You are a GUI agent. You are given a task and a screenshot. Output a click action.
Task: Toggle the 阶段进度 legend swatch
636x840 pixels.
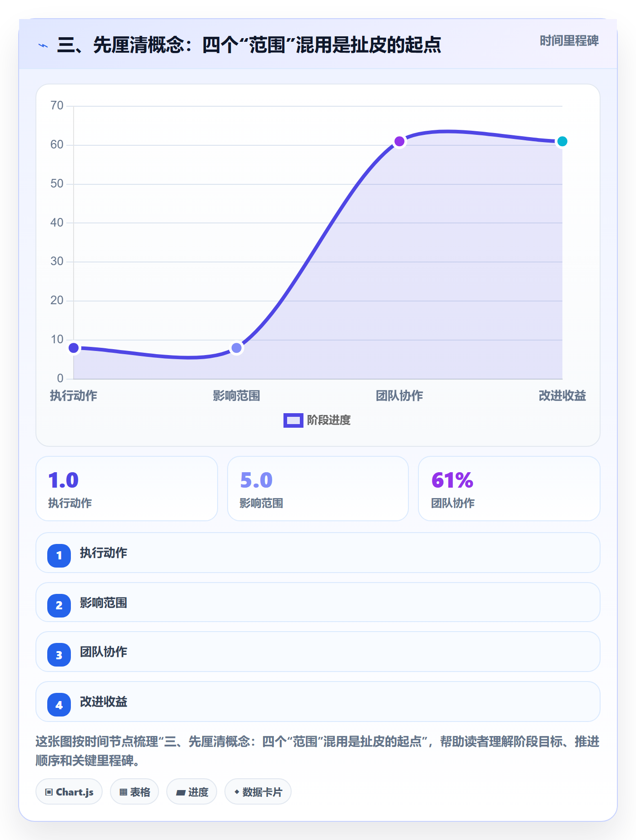coord(293,420)
